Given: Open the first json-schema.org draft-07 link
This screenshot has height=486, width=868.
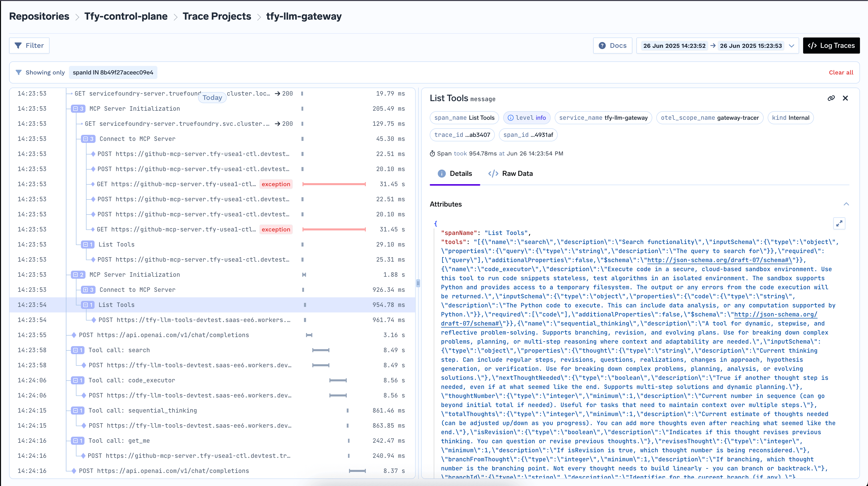Looking at the screenshot, I should click(x=719, y=260).
